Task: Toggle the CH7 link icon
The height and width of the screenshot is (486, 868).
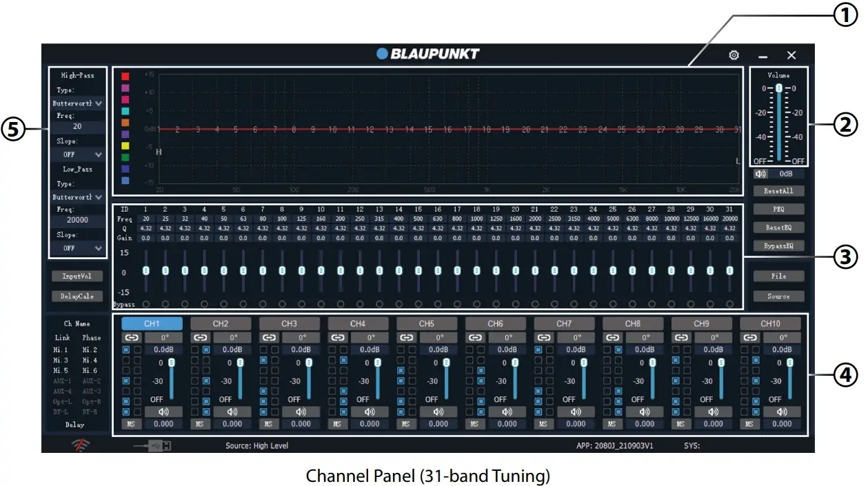Action: 544,338
